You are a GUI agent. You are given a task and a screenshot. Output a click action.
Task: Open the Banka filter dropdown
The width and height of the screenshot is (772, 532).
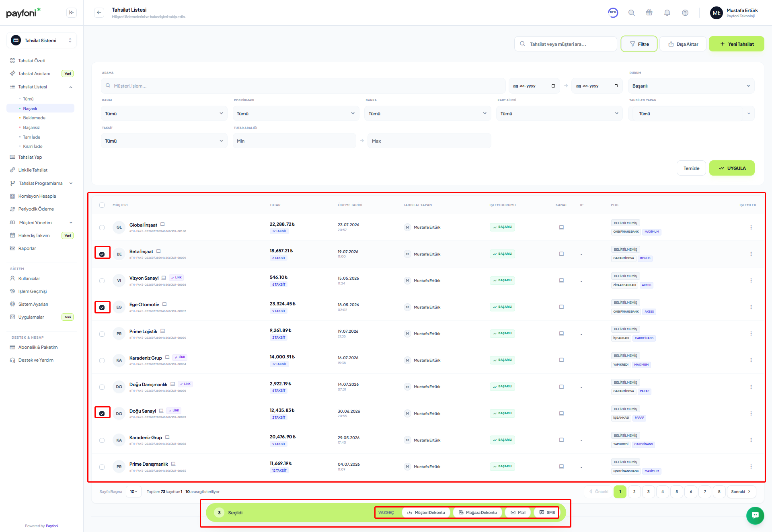pyautogui.click(x=428, y=114)
